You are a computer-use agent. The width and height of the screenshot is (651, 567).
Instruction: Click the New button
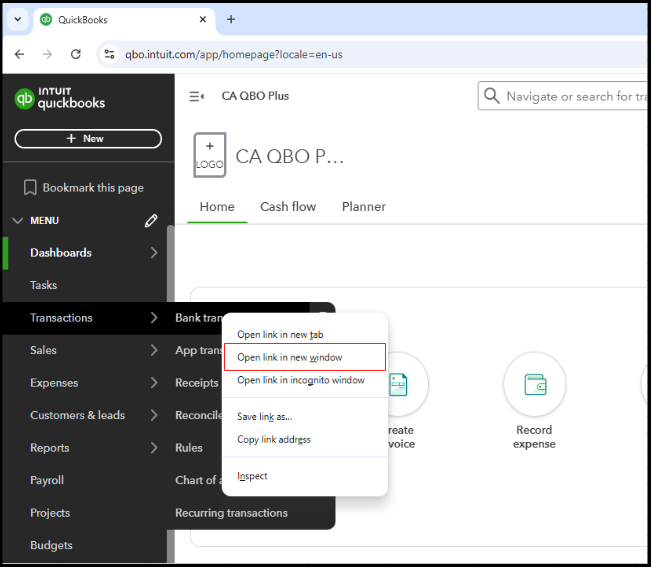pyautogui.click(x=88, y=139)
